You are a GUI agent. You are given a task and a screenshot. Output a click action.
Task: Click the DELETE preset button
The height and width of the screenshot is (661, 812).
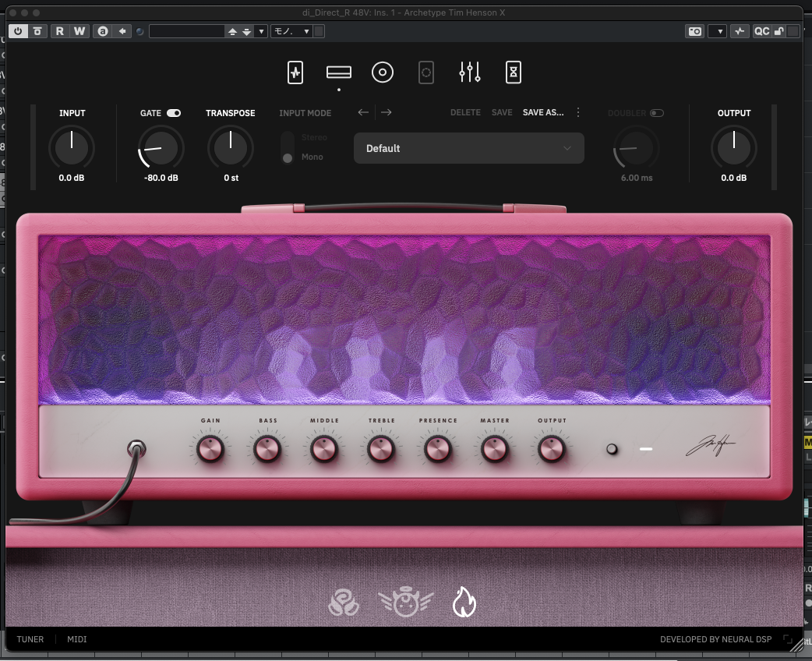tap(465, 112)
